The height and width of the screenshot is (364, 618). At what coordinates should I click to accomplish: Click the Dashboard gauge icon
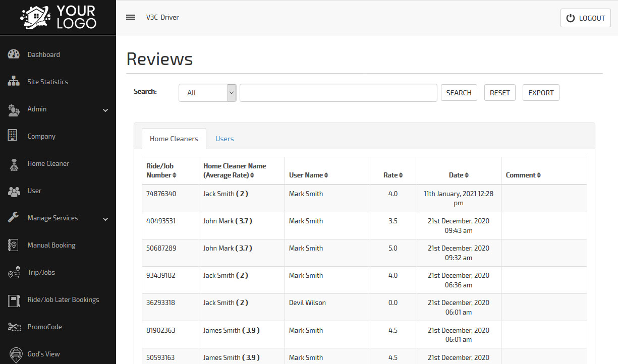(14, 54)
